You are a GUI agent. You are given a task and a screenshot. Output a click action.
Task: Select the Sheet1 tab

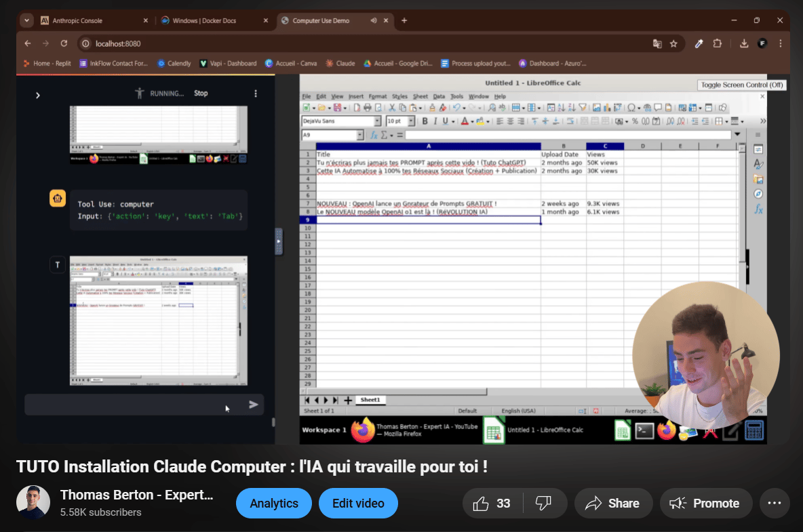click(370, 400)
